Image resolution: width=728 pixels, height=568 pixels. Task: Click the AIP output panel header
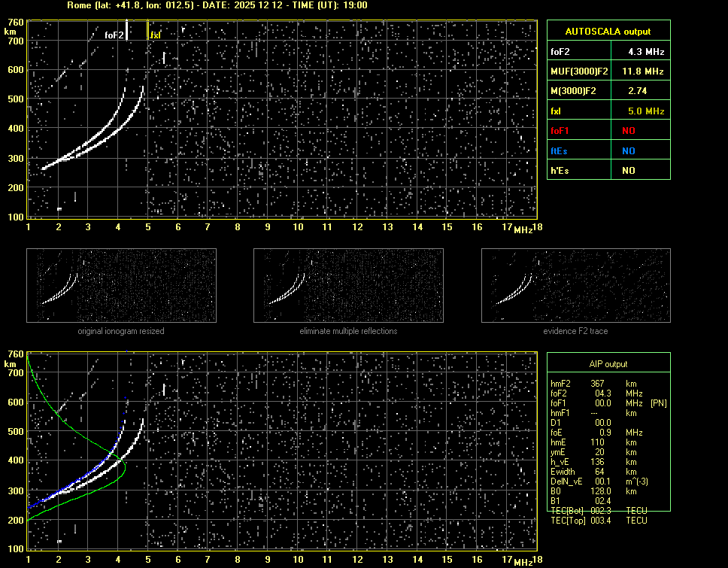[608, 363]
